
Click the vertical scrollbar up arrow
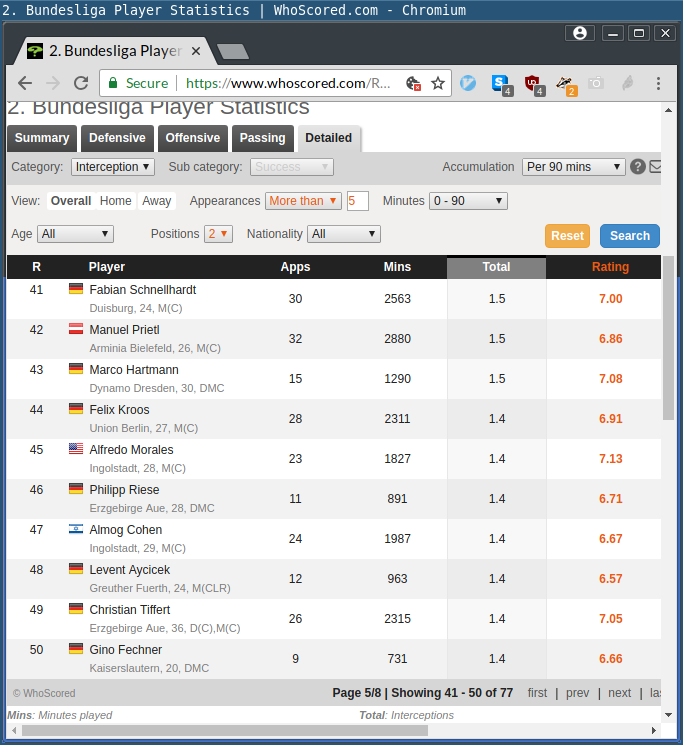tap(668, 110)
